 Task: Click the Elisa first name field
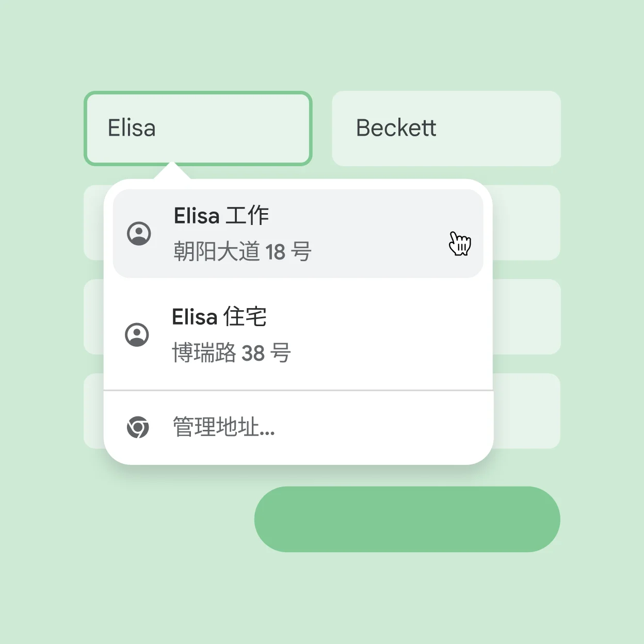198,128
